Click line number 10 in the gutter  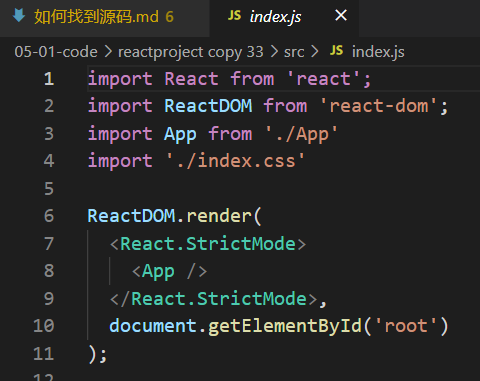[44, 326]
